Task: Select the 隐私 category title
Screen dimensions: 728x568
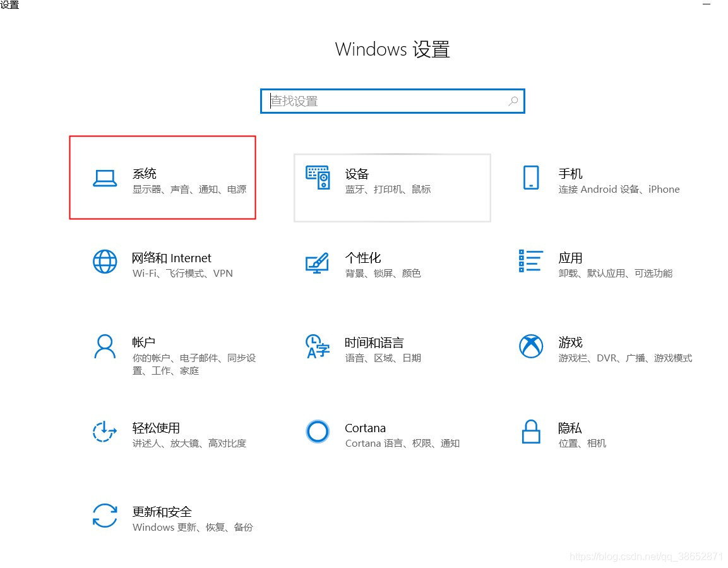Action: [x=570, y=428]
